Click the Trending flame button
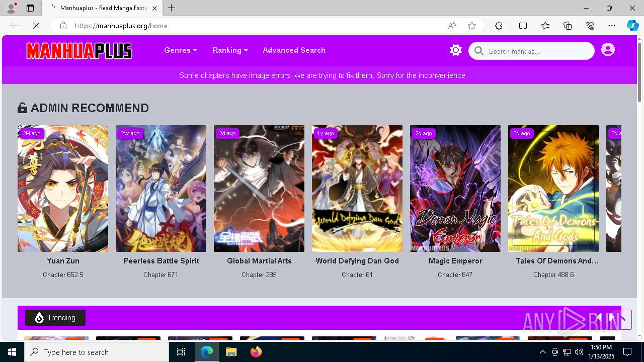The height and width of the screenshot is (362, 644). [55, 318]
